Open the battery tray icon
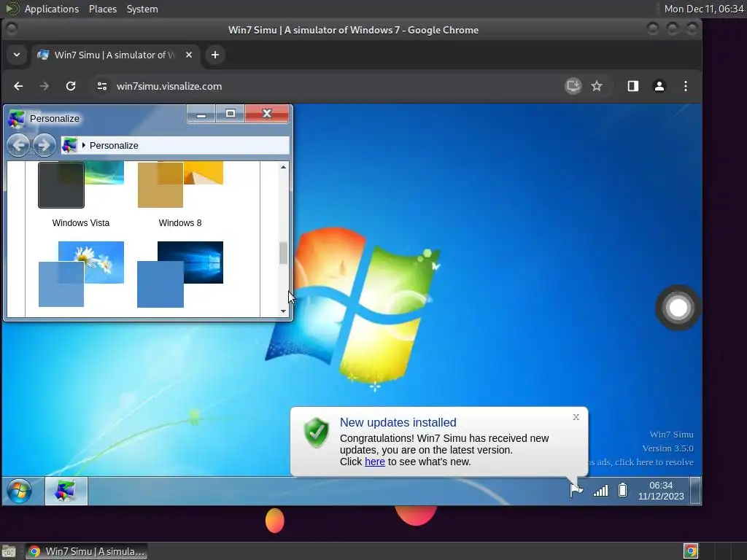 click(x=622, y=490)
